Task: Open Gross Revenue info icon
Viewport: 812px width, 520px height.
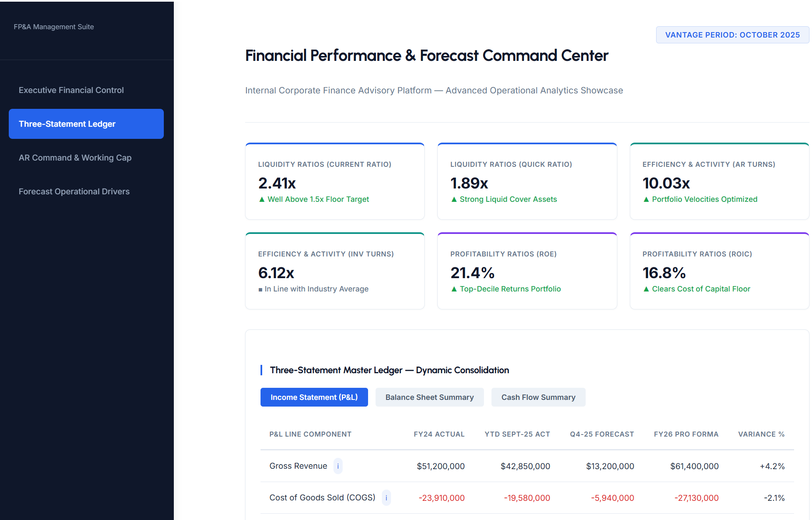Action: pos(338,466)
